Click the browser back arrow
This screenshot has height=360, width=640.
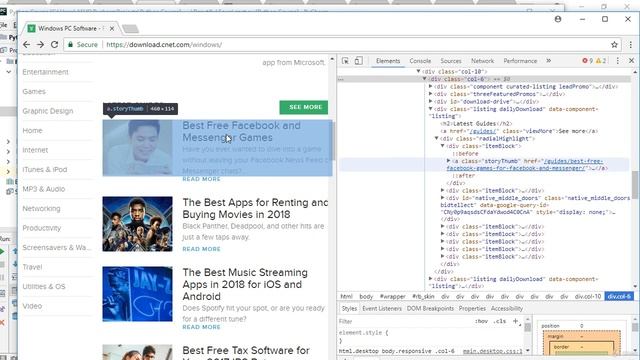coord(27,44)
